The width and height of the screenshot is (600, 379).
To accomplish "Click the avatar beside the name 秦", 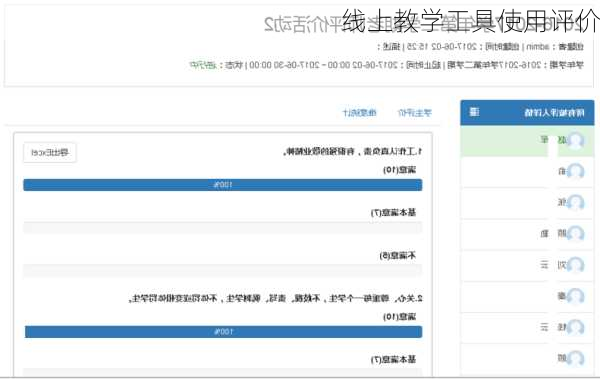I will click(x=576, y=296).
